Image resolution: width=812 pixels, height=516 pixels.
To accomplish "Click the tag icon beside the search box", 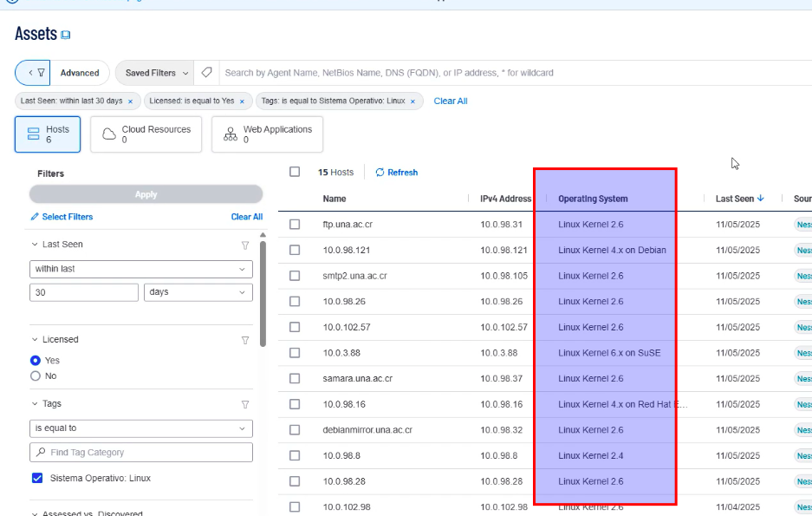I will click(206, 73).
